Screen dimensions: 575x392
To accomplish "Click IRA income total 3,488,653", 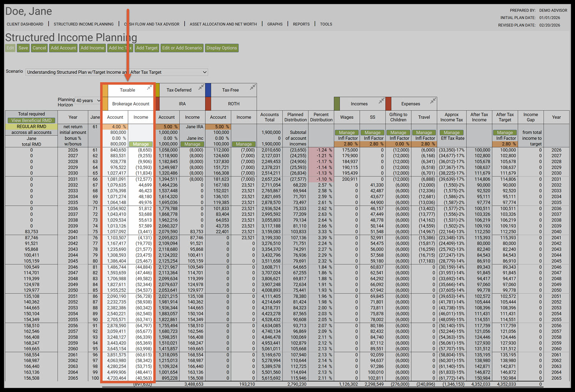I will point(194,384).
